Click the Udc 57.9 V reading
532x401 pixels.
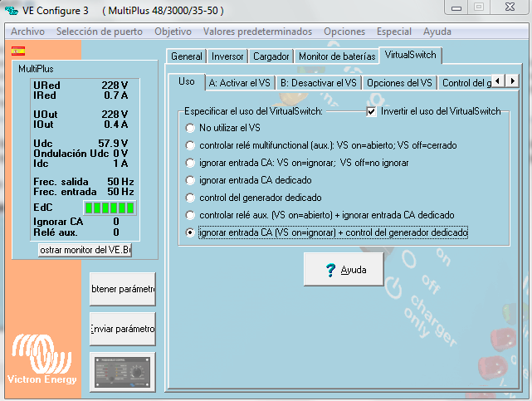(81, 143)
